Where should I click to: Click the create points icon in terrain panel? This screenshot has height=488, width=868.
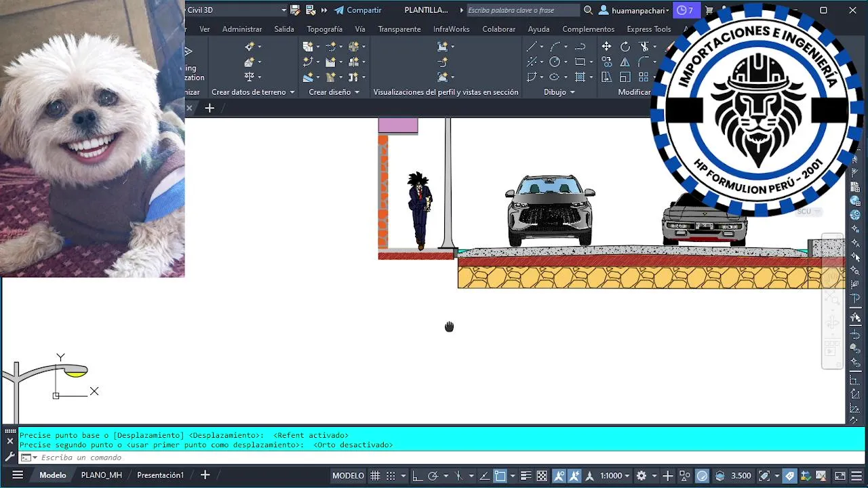(x=249, y=46)
